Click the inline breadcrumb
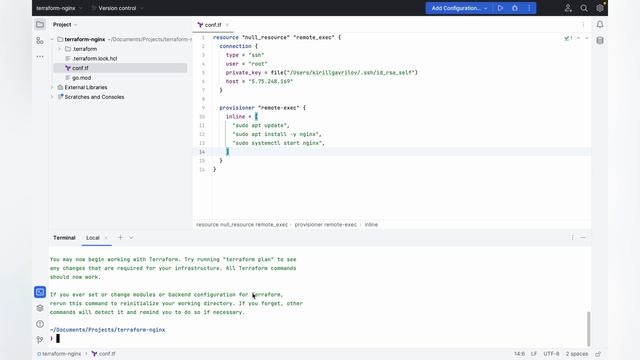This screenshot has height=360, width=640. coord(371,224)
